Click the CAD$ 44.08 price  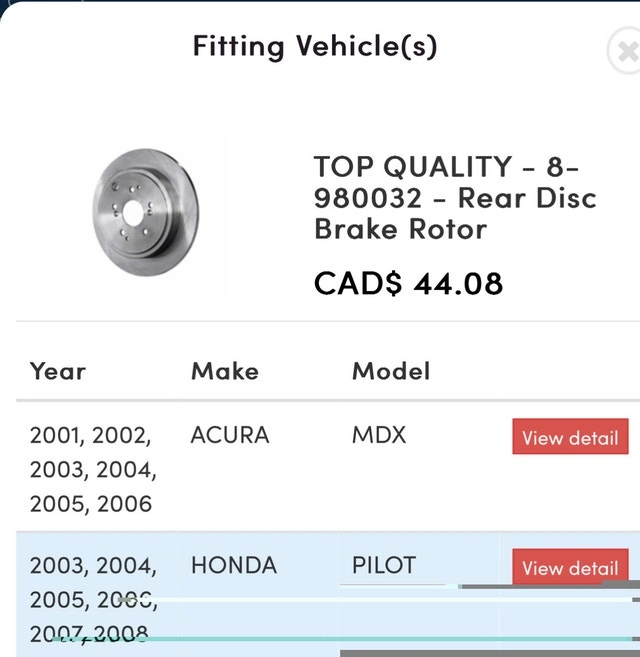tap(408, 283)
